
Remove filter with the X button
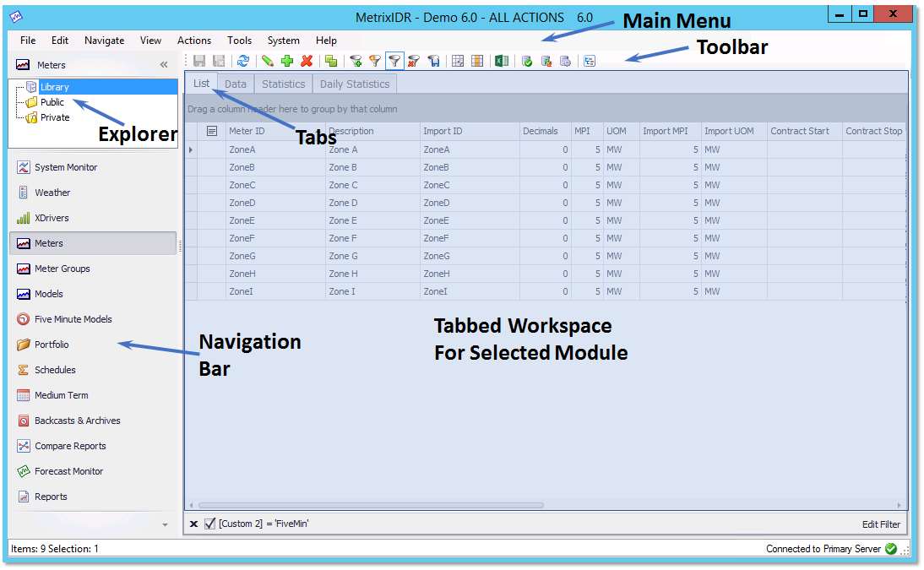tap(194, 524)
